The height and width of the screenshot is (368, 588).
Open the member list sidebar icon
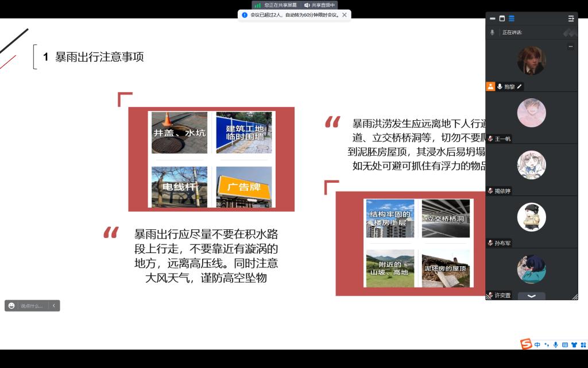pyautogui.click(x=571, y=18)
